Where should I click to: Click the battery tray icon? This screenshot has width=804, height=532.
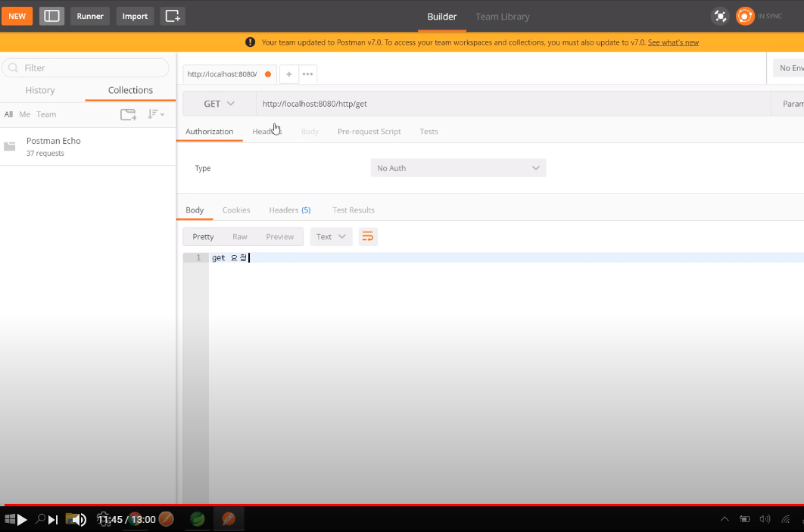click(744, 519)
